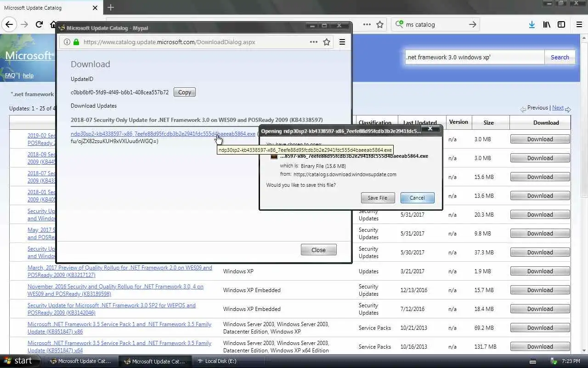The image size is (588, 368).
Task: Click next page arrow icon
Action: tap(568, 109)
